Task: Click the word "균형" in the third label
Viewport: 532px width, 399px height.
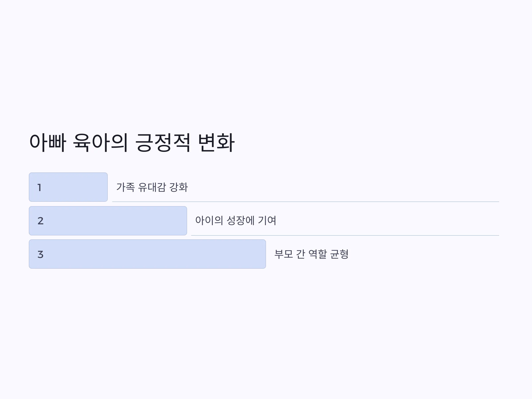Action: pyautogui.click(x=339, y=254)
